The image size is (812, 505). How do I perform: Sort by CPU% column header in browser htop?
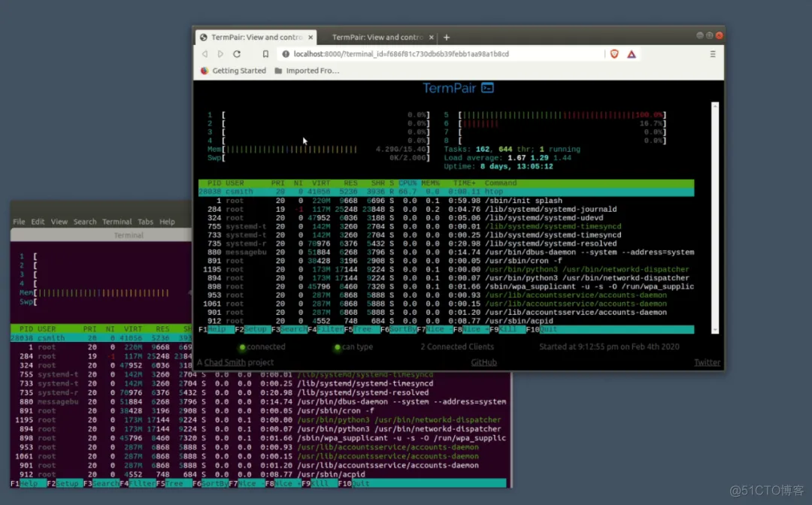pos(408,183)
